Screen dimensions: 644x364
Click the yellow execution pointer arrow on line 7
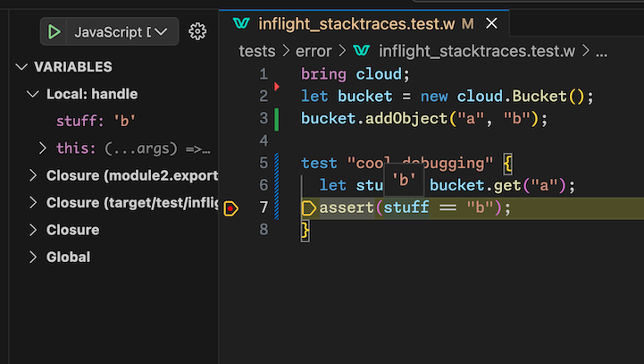coord(309,208)
